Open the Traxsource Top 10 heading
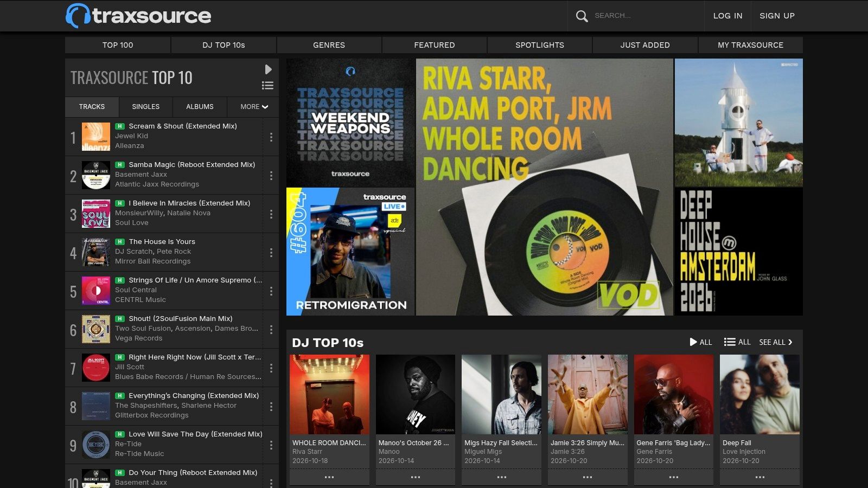 131,78
